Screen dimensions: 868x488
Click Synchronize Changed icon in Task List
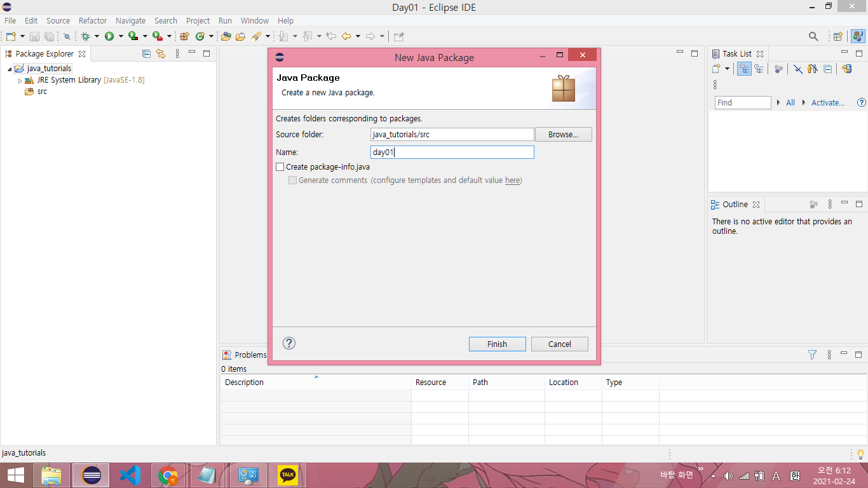coord(846,69)
